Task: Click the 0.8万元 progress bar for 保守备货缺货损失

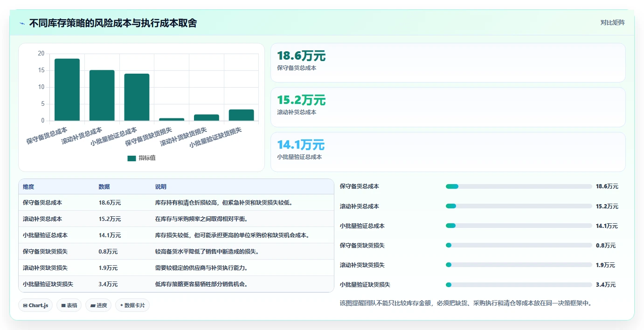Action: coord(519,245)
